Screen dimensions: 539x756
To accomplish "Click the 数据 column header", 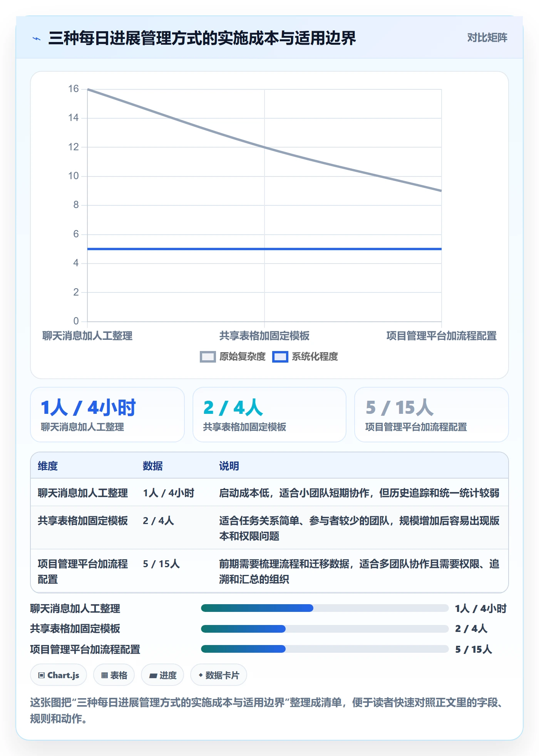I will [153, 466].
